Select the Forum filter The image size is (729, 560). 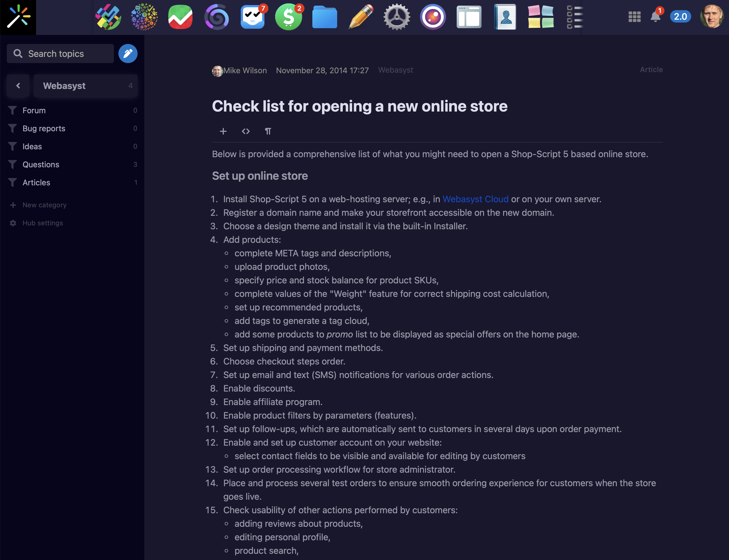72,110
